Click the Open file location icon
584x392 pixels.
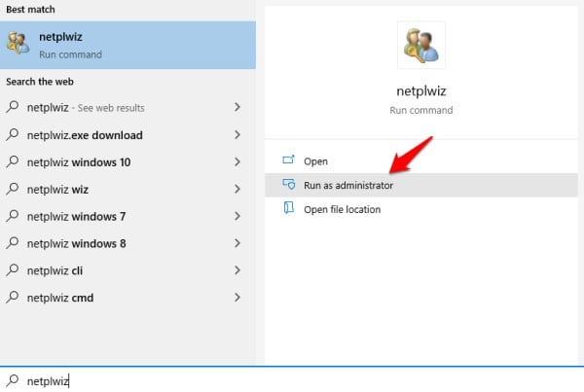[288, 208]
